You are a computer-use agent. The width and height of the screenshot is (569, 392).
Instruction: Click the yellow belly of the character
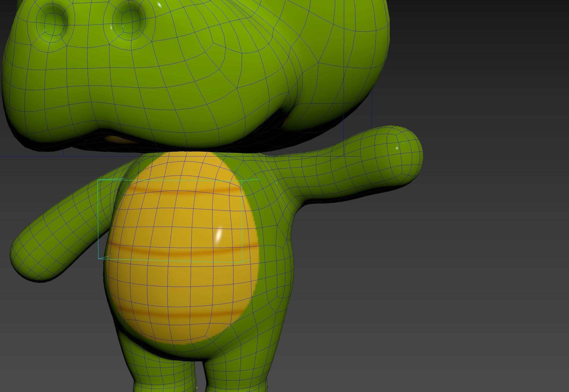(182, 248)
